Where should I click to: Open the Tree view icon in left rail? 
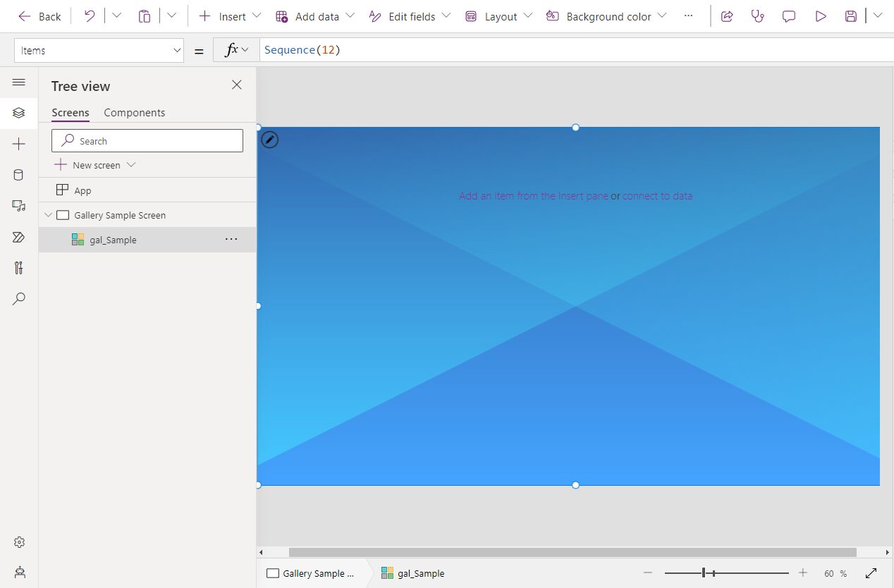click(18, 112)
